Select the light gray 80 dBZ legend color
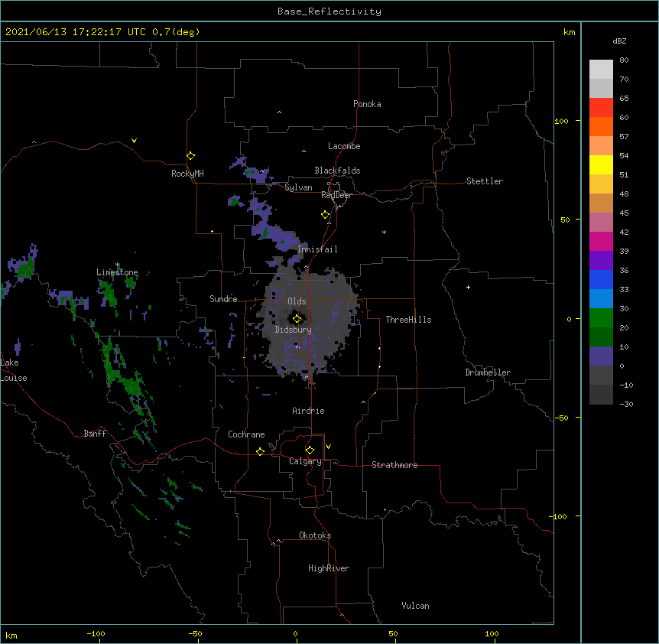The image size is (659, 644). [x=601, y=70]
